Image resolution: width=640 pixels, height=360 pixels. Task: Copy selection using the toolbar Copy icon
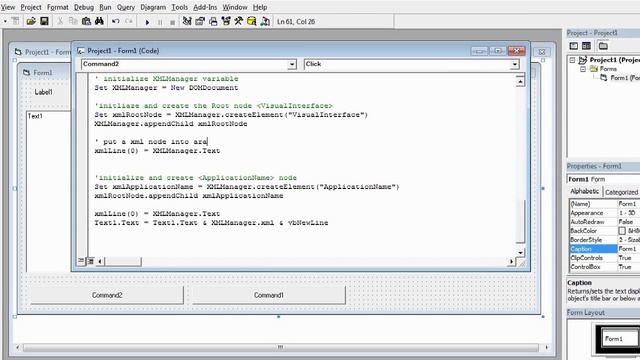[x=73, y=21]
